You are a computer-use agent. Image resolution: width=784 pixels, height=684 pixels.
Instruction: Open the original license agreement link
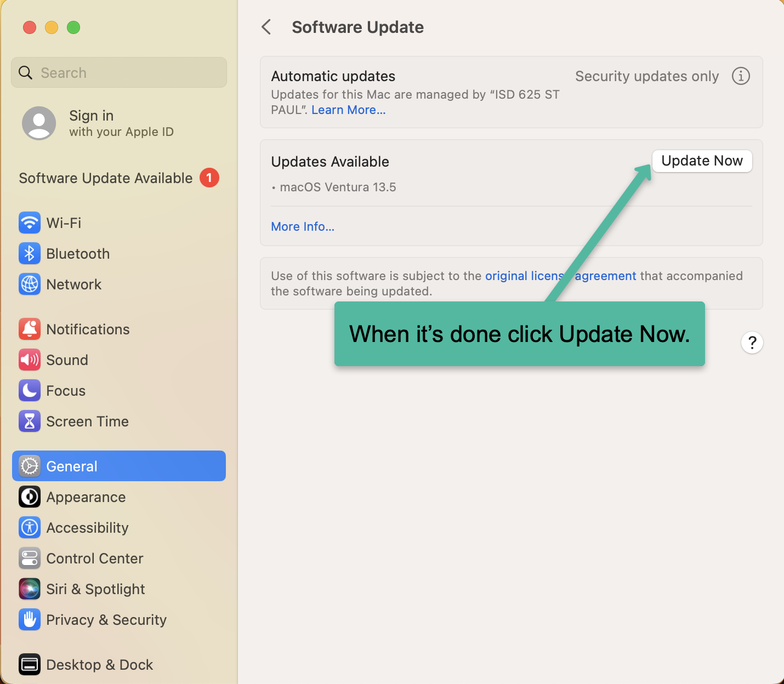tap(560, 276)
